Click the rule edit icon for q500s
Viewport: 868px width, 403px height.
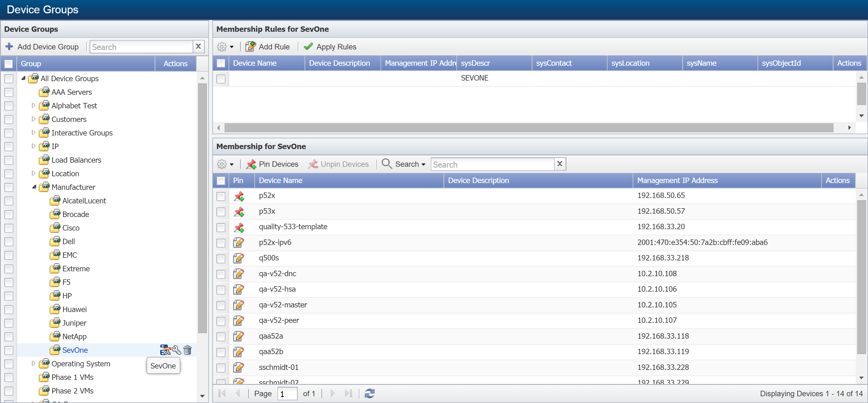coord(239,258)
